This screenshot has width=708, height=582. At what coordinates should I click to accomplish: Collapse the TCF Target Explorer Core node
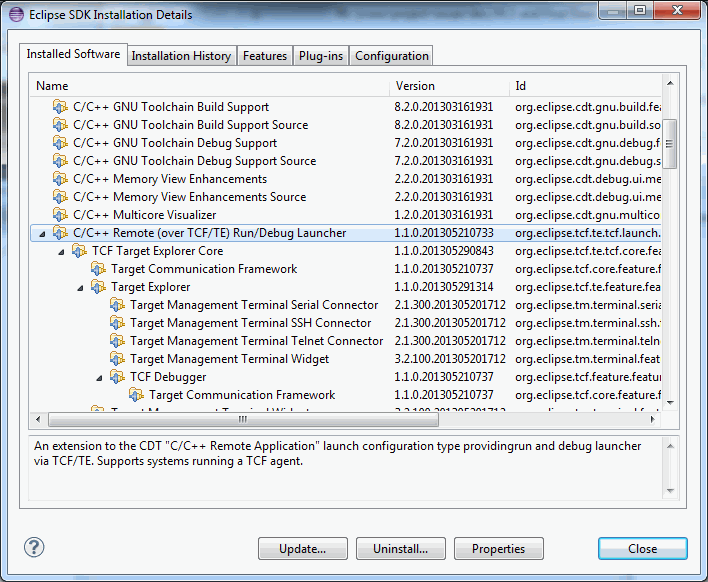pos(61,252)
